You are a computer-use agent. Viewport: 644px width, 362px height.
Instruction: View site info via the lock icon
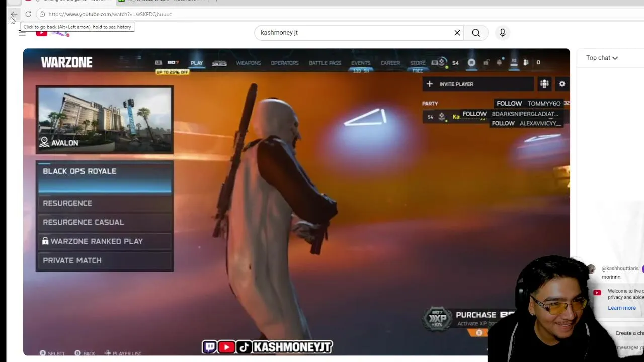pyautogui.click(x=42, y=14)
